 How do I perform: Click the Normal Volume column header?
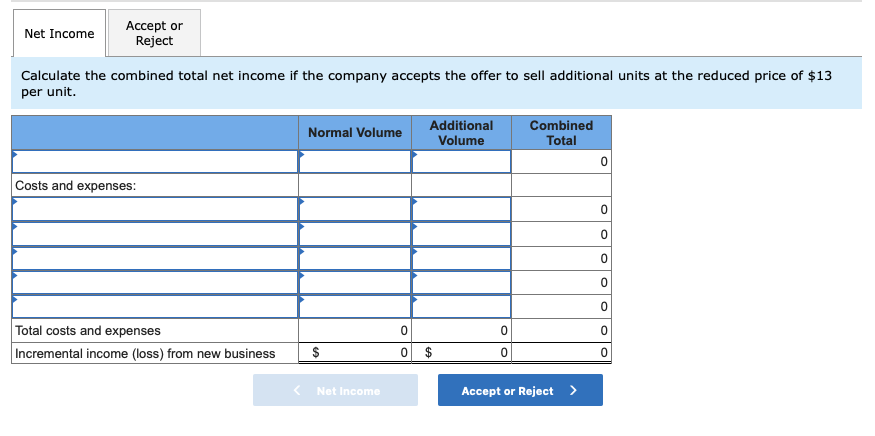click(355, 133)
